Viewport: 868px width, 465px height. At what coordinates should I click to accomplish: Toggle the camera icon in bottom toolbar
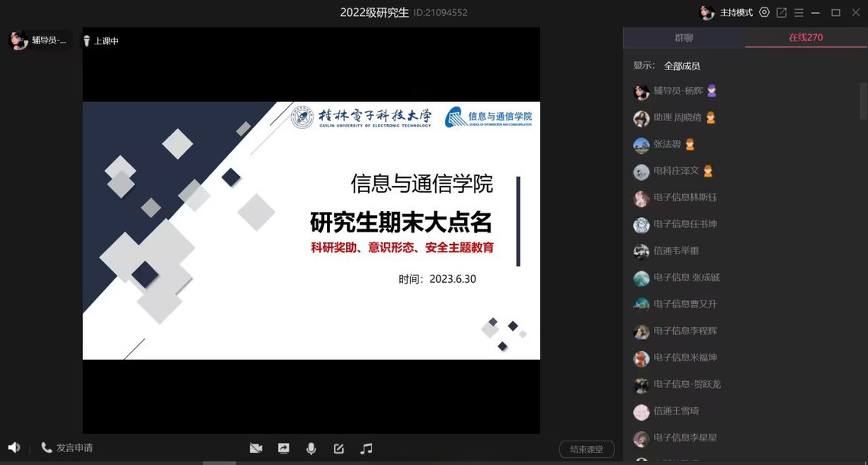click(255, 448)
